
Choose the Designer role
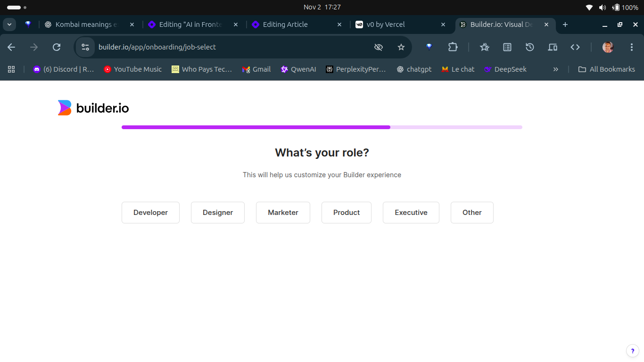click(x=218, y=213)
